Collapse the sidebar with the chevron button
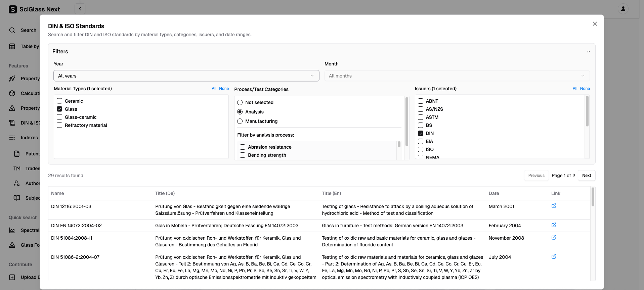 tap(80, 9)
